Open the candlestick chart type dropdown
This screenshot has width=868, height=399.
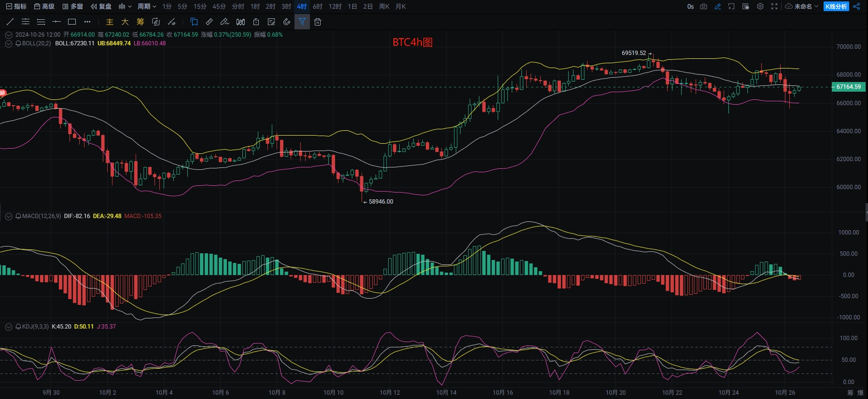point(125,6)
